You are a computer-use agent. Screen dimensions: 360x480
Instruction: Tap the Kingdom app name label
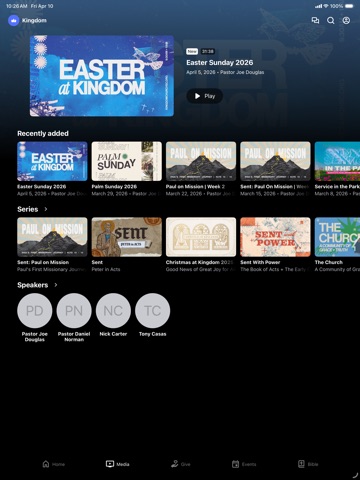click(x=34, y=21)
